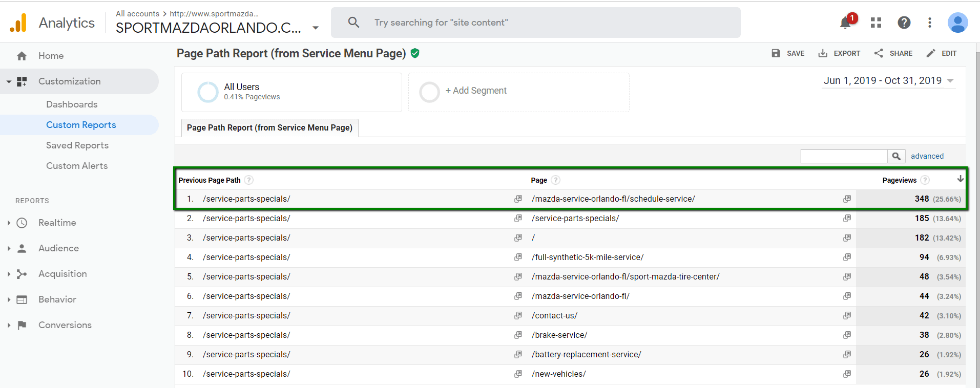The image size is (980, 388).
Task: Click the search magnifier icon in top bar
Action: click(x=353, y=22)
